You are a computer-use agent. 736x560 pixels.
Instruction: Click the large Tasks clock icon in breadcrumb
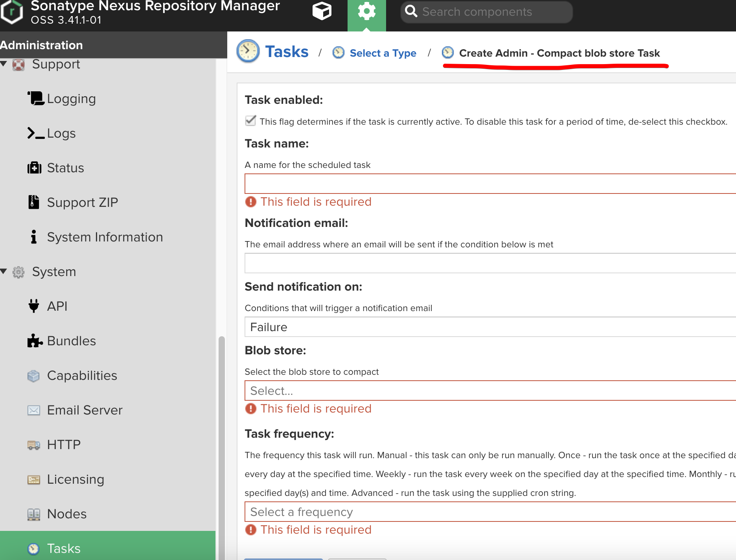(248, 51)
